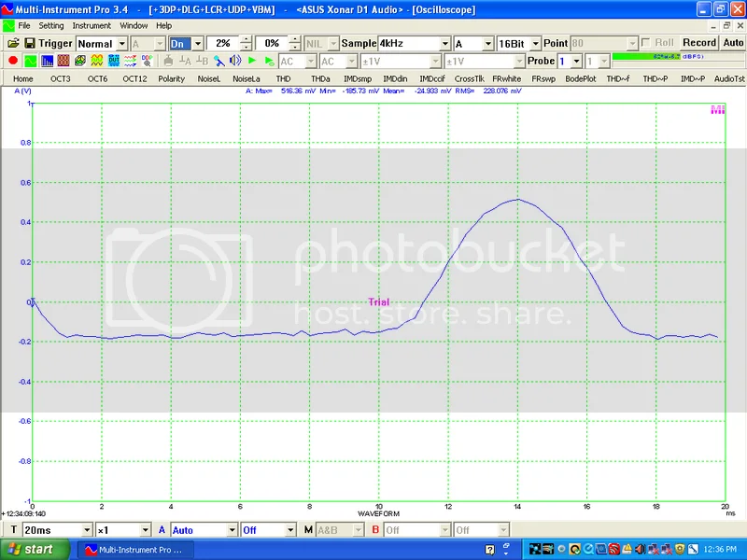Open the Setting menu
The height and width of the screenshot is (560, 747).
click(x=51, y=25)
